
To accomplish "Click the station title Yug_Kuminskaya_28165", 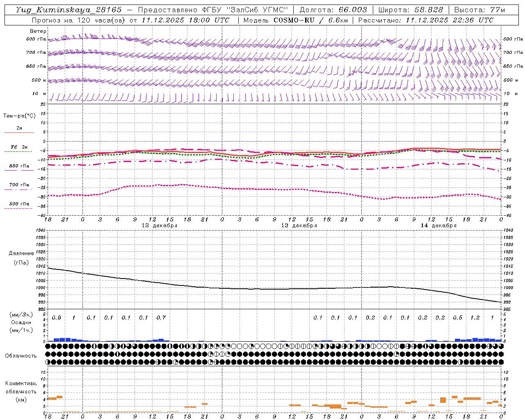I will point(69,10).
